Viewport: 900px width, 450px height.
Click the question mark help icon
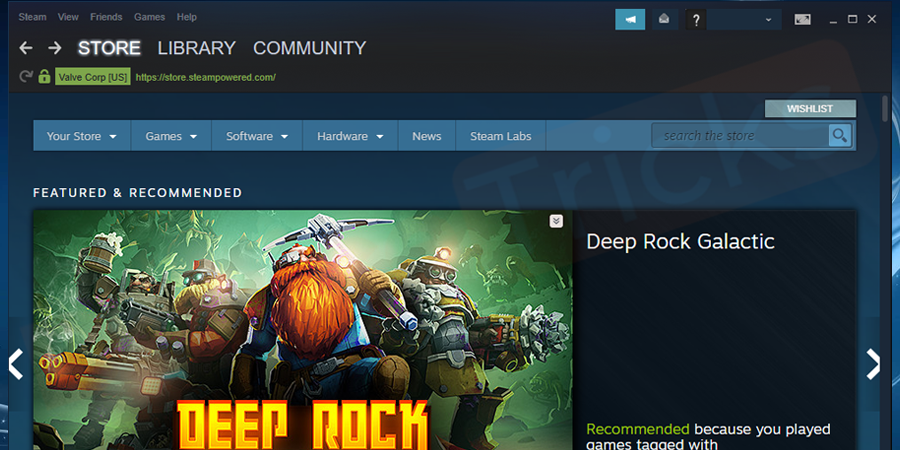(696, 20)
